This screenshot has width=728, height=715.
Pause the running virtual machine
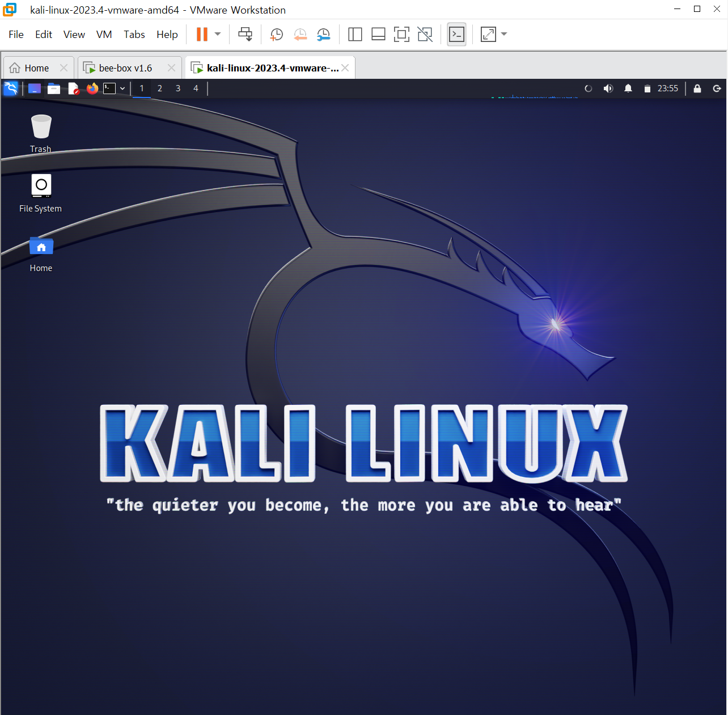[202, 35]
